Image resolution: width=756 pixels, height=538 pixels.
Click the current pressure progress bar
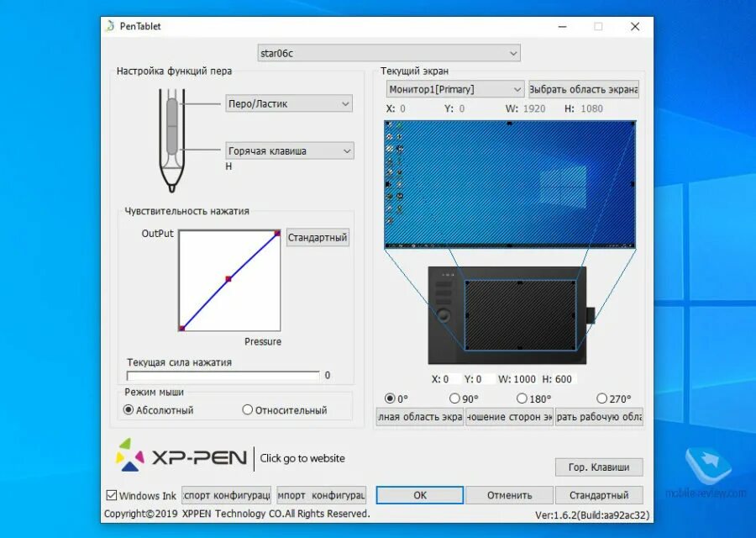click(x=223, y=376)
